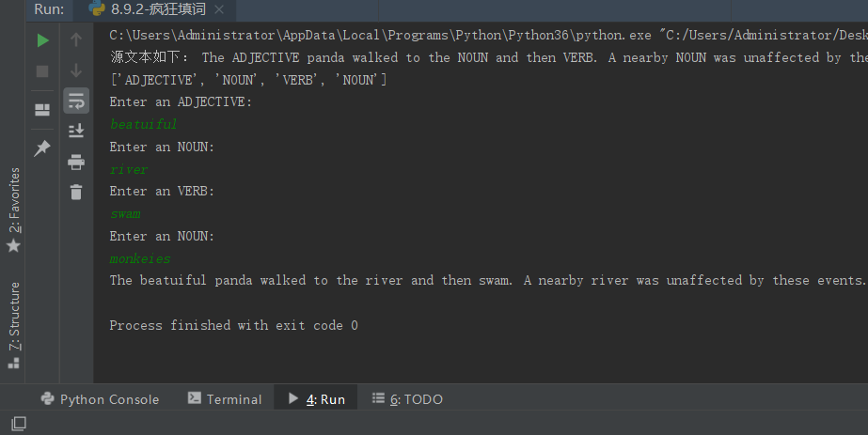Open the 6: TODO tool window

pos(407,399)
